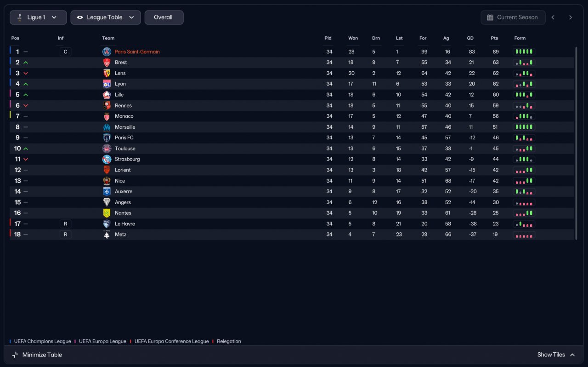This screenshot has height=367, width=588.
Task: Click the Lens club crest
Action: click(x=107, y=73)
